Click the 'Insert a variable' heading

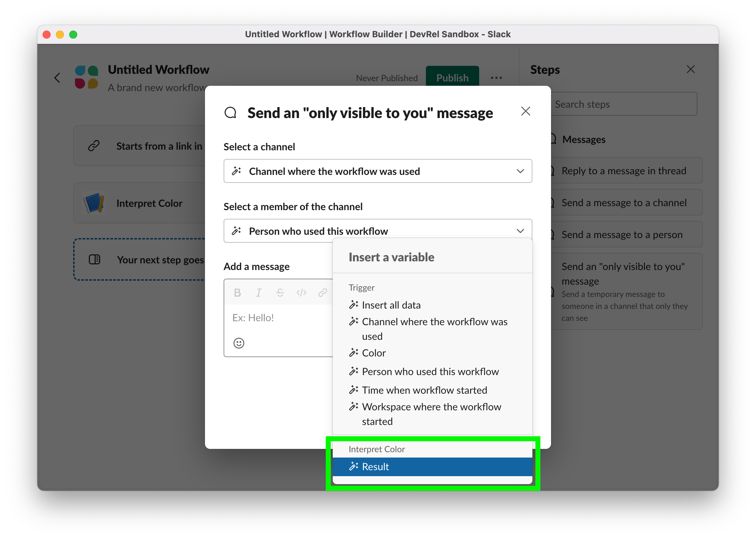click(x=391, y=257)
